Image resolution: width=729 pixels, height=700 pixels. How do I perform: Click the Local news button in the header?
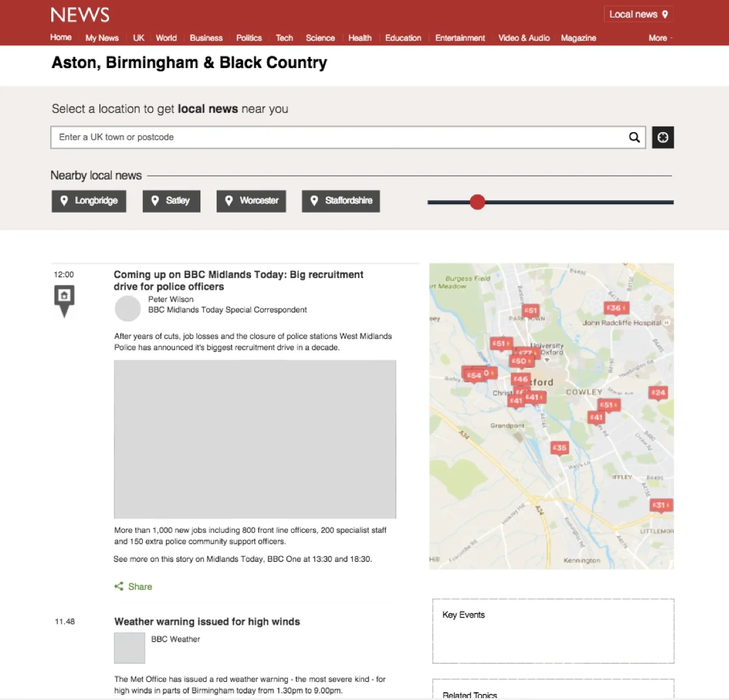(x=638, y=14)
